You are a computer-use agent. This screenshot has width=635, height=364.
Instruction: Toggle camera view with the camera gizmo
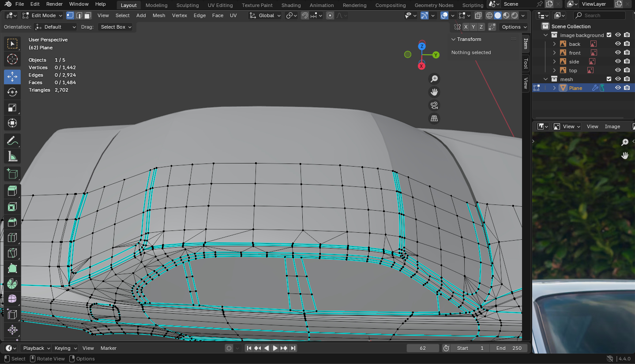[x=434, y=105]
